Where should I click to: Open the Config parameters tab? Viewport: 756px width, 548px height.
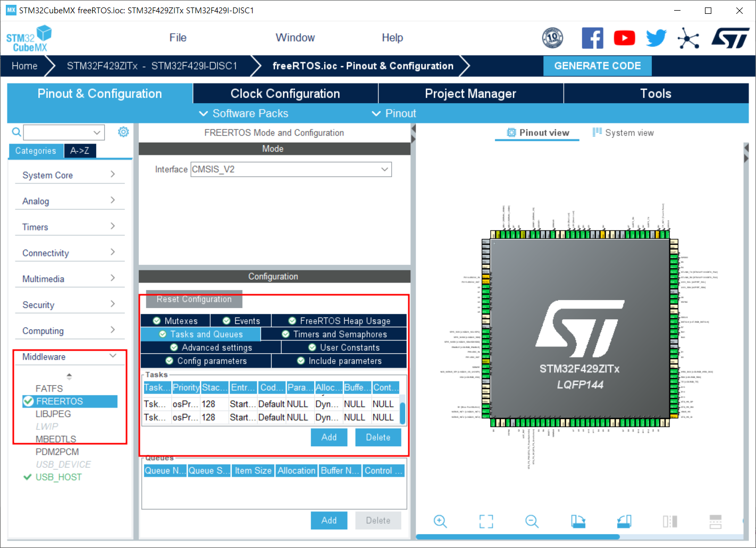pos(206,361)
